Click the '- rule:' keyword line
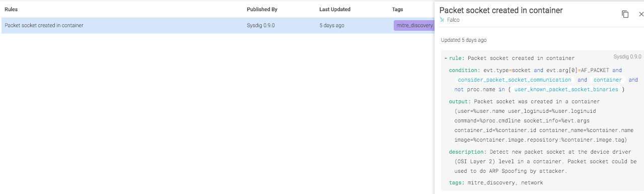 [509, 58]
